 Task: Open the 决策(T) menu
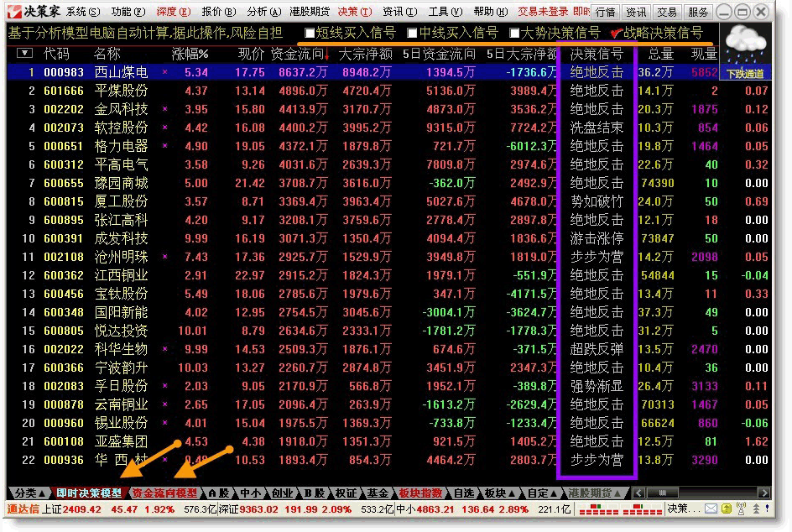pos(355,11)
